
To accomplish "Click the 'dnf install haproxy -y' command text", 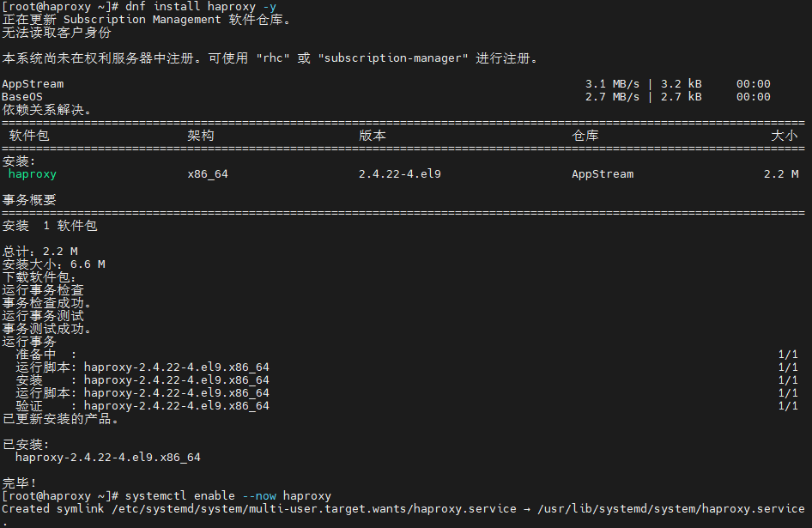I will (x=200, y=7).
